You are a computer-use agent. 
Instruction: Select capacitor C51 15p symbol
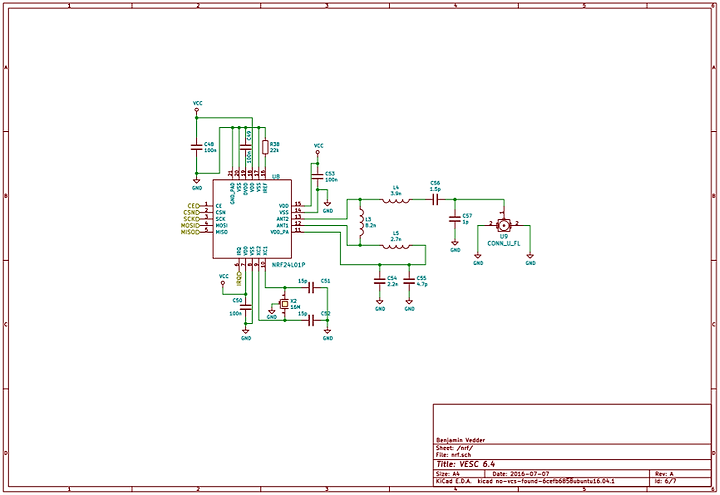coord(311,288)
